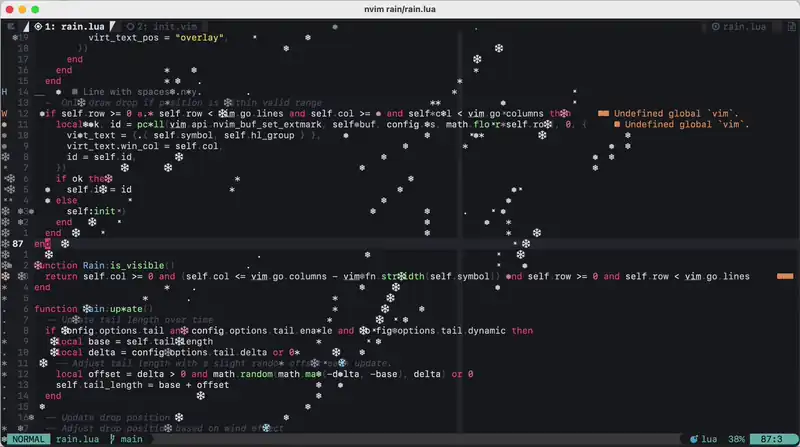Click the buffer list icon left of the tabline

point(11,27)
